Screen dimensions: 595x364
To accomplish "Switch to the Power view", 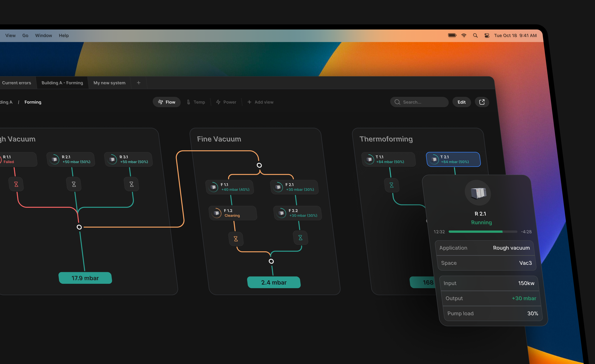I will (x=226, y=102).
